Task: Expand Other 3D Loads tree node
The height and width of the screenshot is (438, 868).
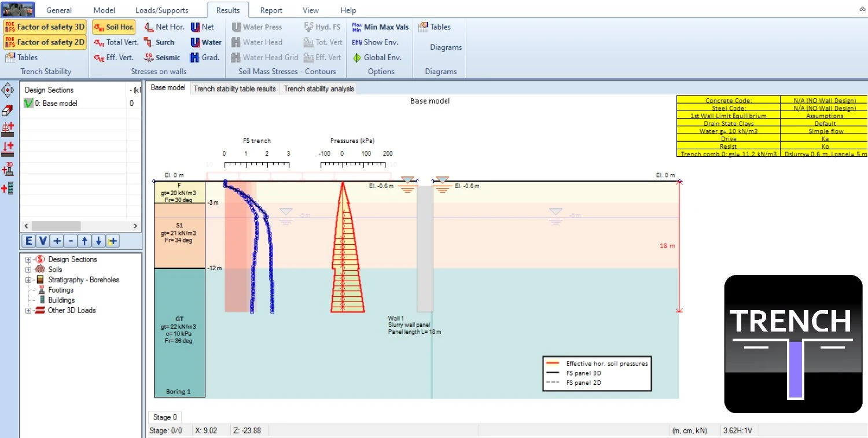Action: point(28,311)
